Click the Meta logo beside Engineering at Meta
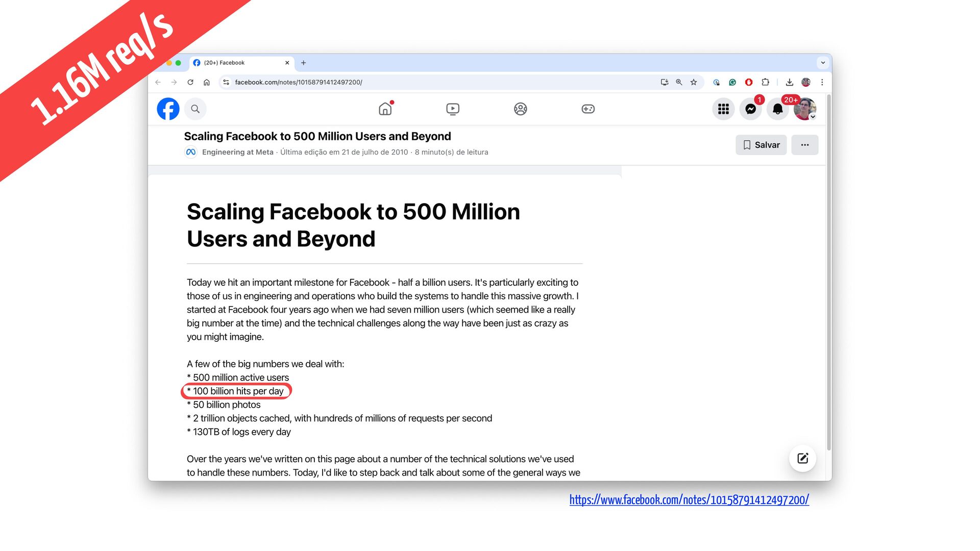 [191, 152]
